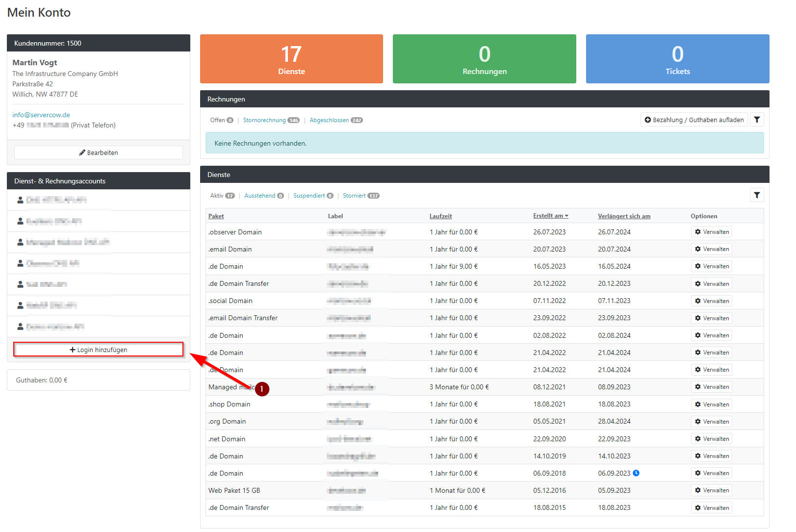Click the date 28.04.2024
This screenshot has width=796, height=532.
tap(614, 421)
